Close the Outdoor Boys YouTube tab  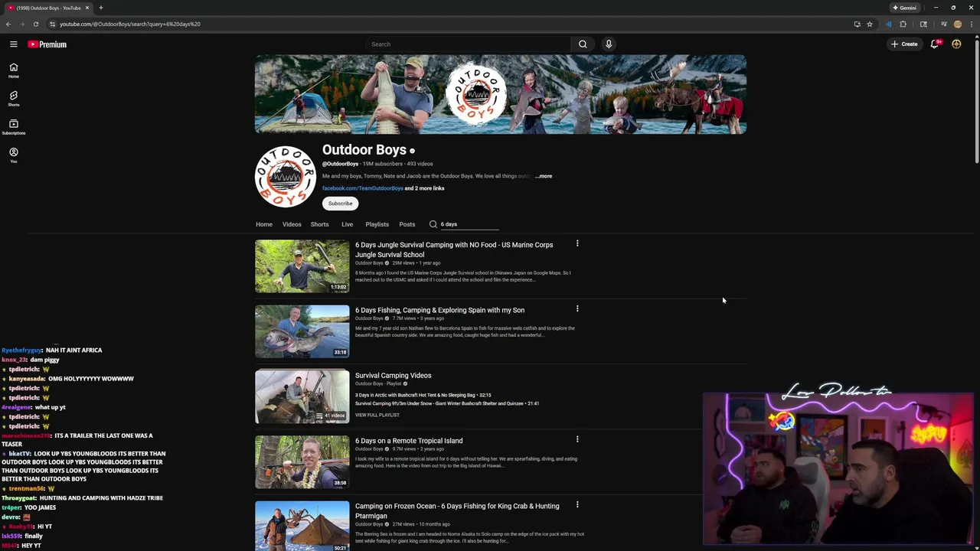coord(87,8)
